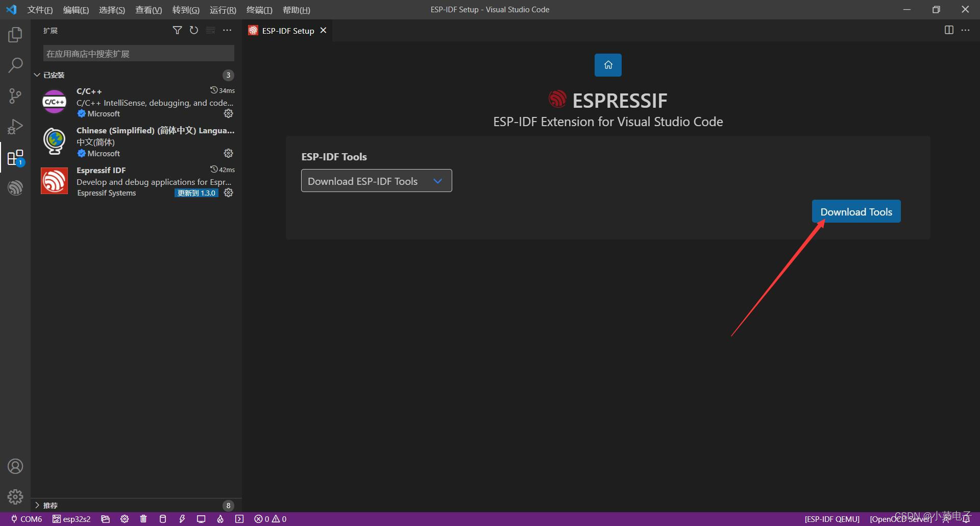Click the Download Tools button
The height and width of the screenshot is (526, 980).
856,211
